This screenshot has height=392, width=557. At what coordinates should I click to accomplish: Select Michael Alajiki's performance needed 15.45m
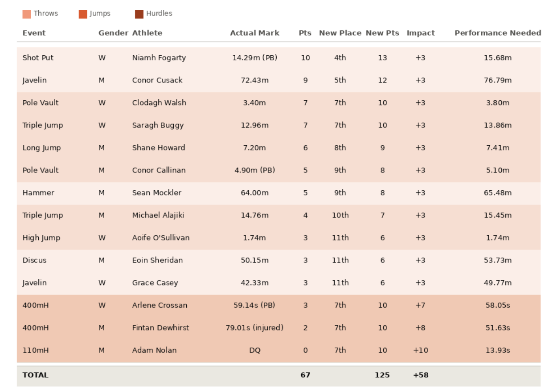[x=498, y=215]
